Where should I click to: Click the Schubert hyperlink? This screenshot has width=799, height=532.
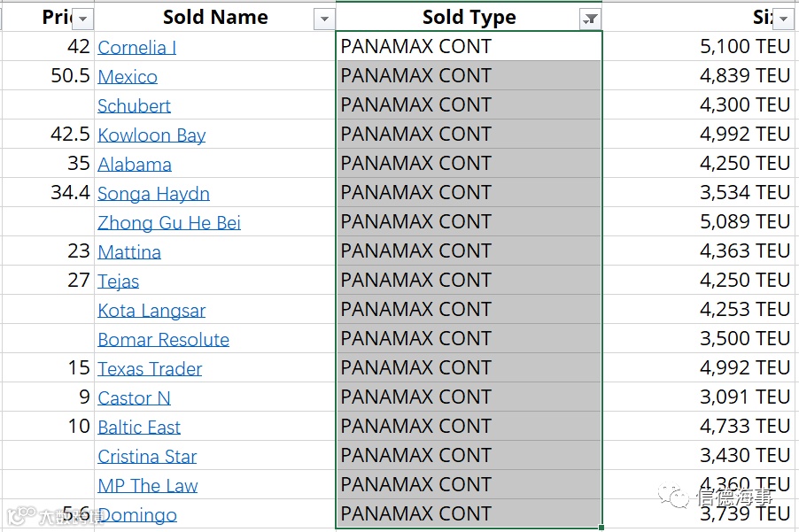pos(134,106)
